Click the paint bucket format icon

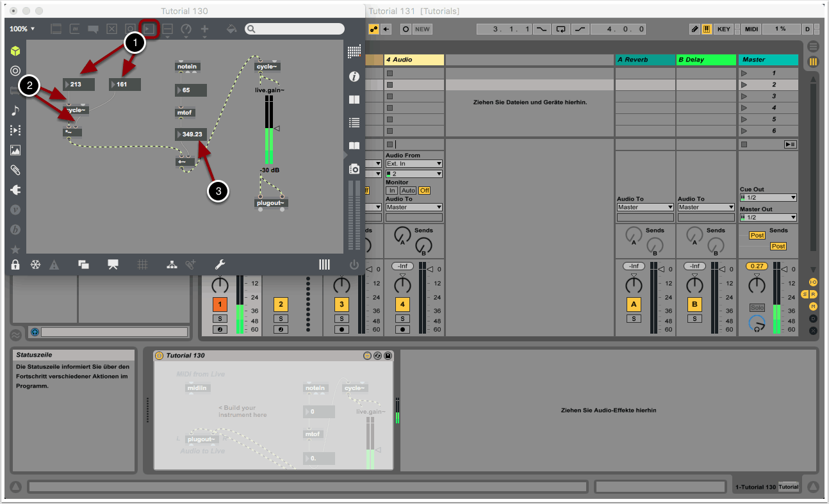tap(232, 29)
